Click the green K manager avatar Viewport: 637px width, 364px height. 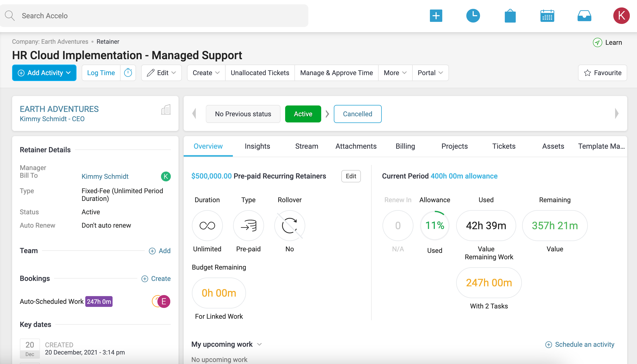[x=166, y=176]
